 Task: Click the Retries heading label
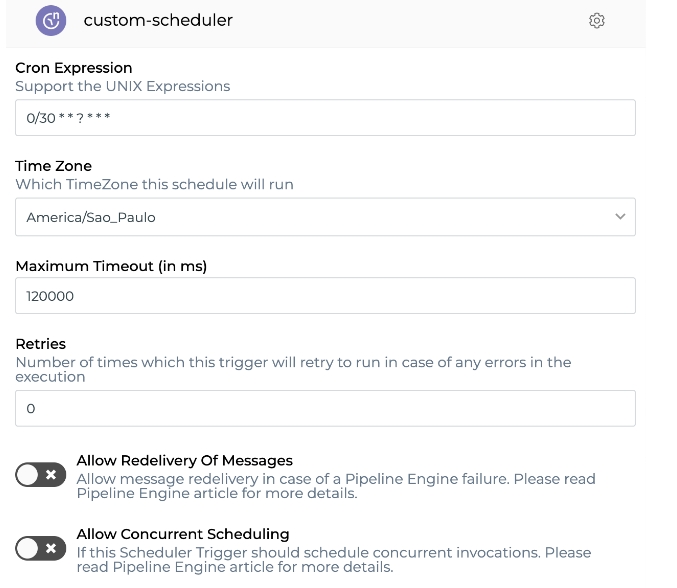41,344
